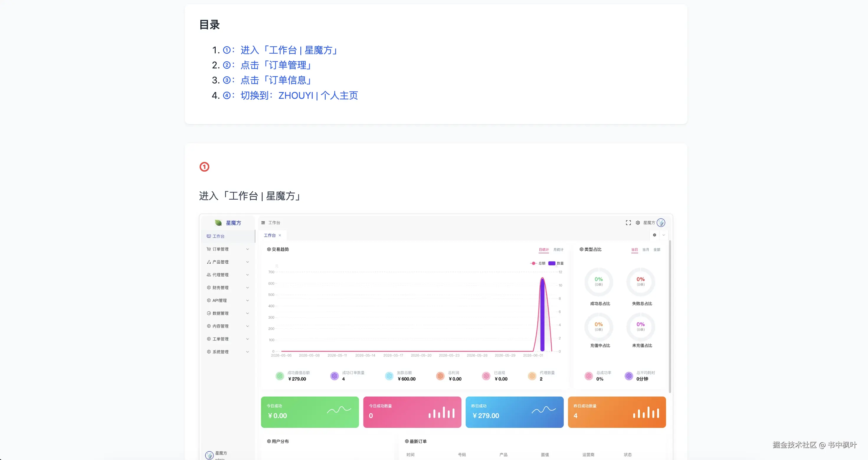Image resolution: width=868 pixels, height=460 pixels.
Task: Click the orange 昨日成功数量 card
Action: tap(617, 412)
